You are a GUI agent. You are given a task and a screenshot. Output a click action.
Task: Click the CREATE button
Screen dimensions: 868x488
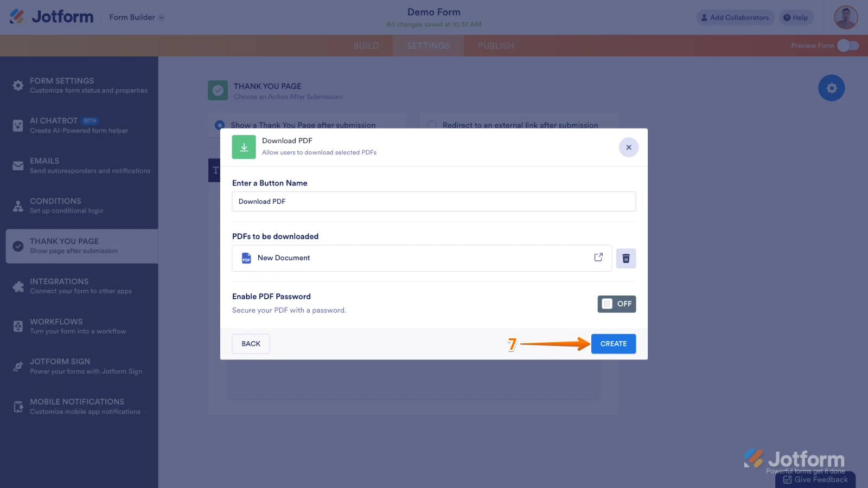pyautogui.click(x=614, y=344)
